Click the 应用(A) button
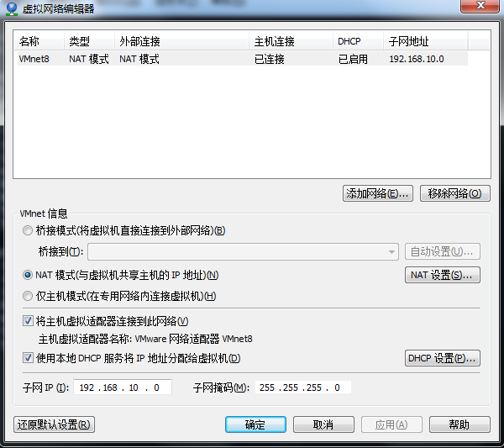This screenshot has width=504, height=448. (x=391, y=424)
